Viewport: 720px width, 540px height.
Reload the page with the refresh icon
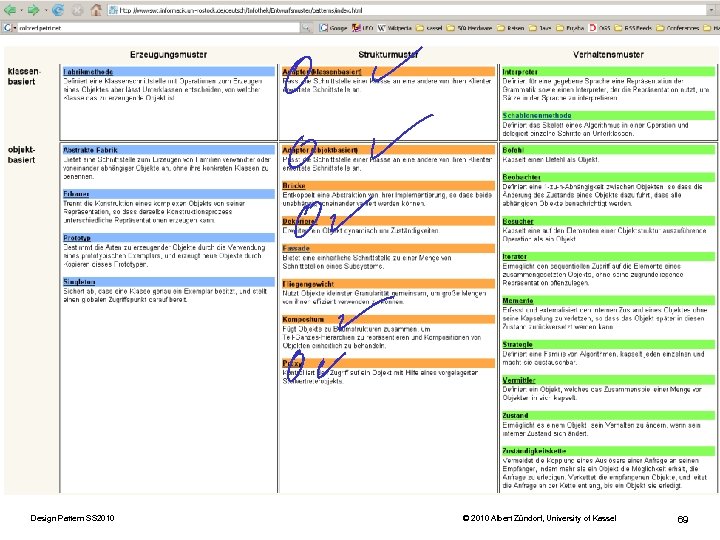58,10
